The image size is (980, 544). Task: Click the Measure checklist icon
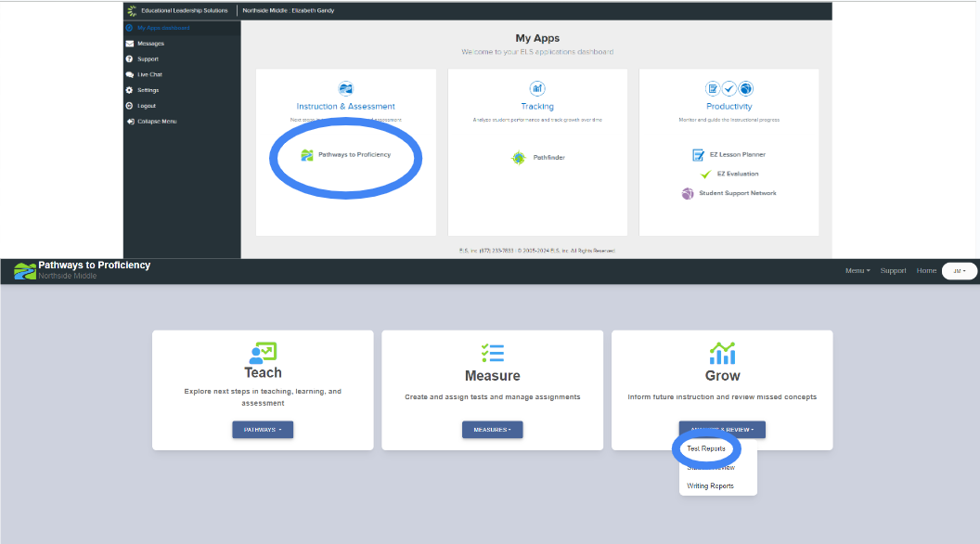(493, 354)
